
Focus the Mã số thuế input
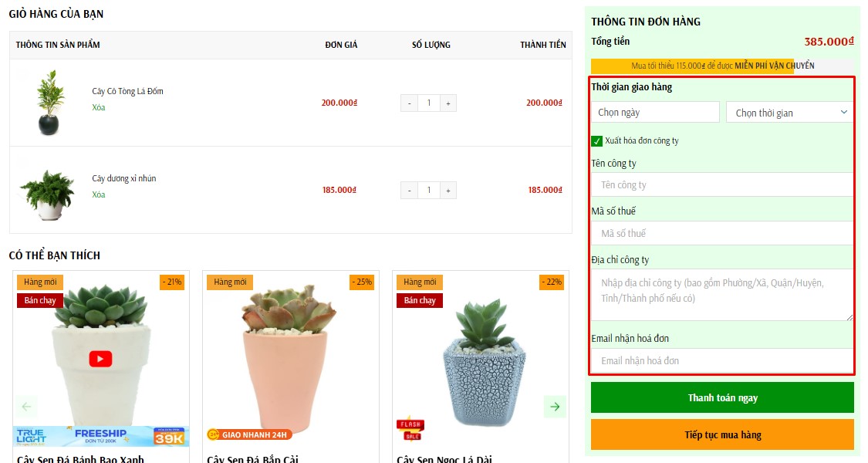722,233
